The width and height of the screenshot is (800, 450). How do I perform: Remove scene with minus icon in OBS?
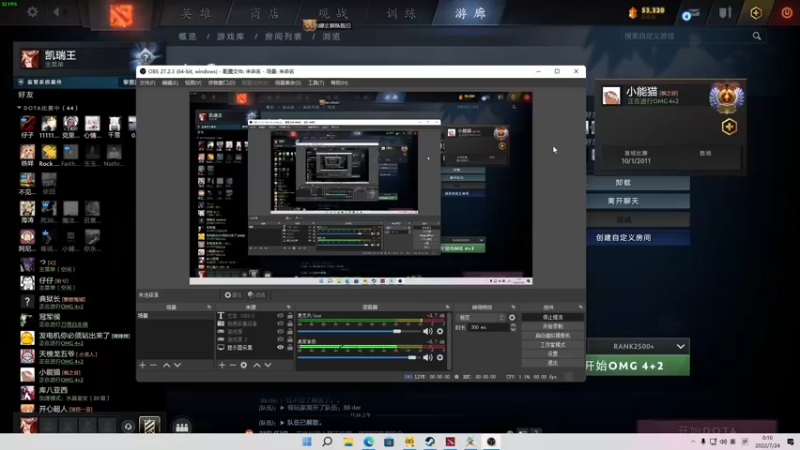154,365
